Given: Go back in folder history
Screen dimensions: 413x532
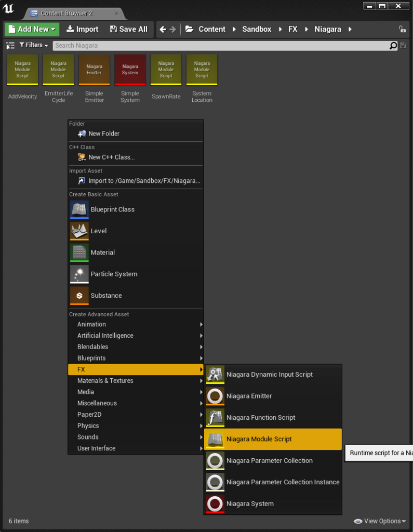Looking at the screenshot, I should tap(163, 30).
